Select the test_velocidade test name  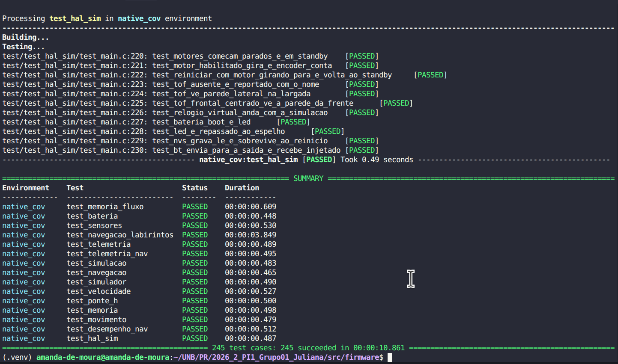[99, 291]
